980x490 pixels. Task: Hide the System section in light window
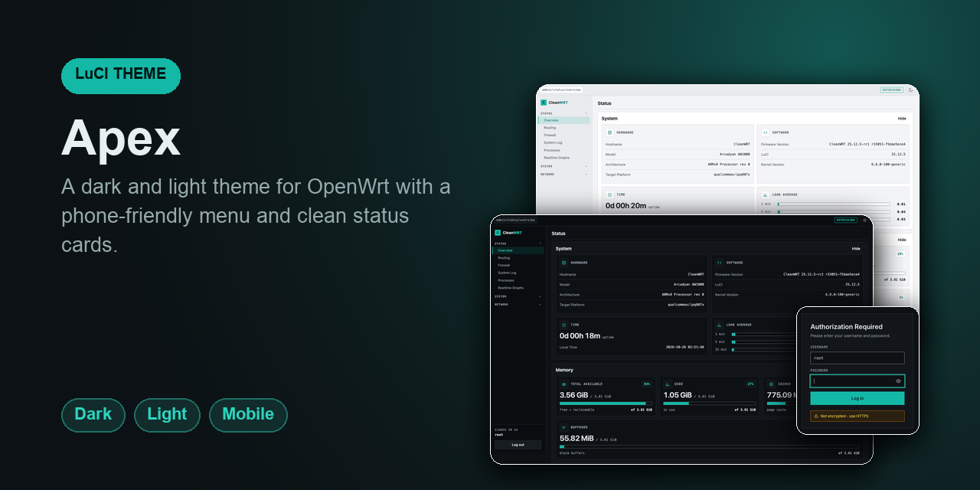(x=902, y=119)
